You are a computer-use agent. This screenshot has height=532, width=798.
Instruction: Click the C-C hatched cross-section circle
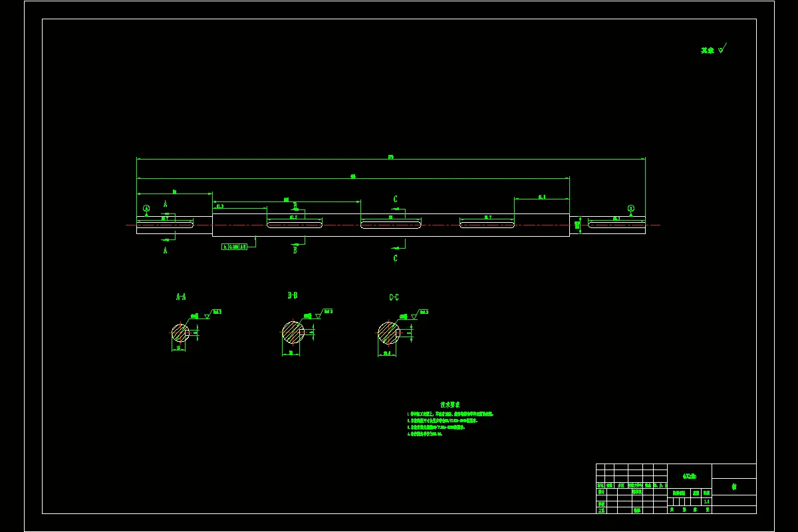point(388,333)
